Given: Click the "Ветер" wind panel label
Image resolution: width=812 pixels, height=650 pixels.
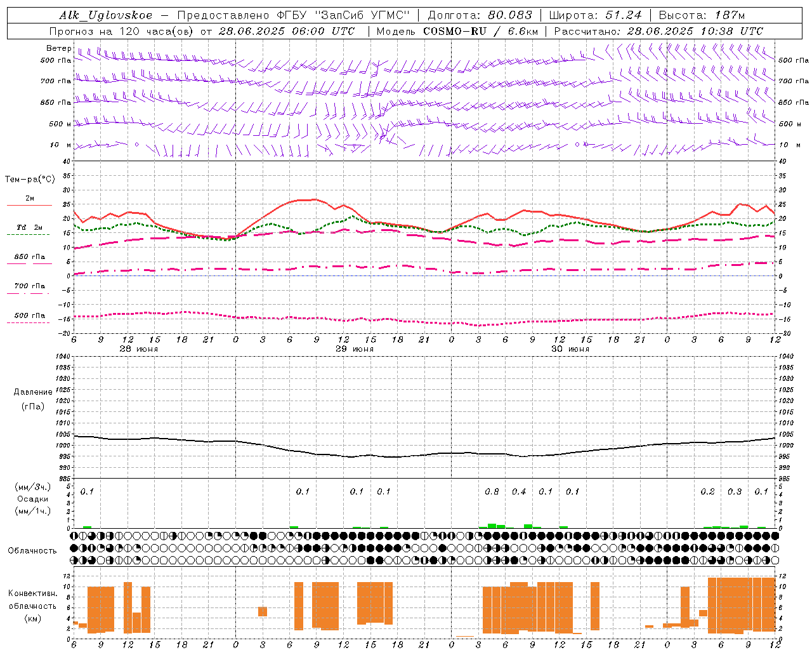Looking at the screenshot, I should [58, 48].
